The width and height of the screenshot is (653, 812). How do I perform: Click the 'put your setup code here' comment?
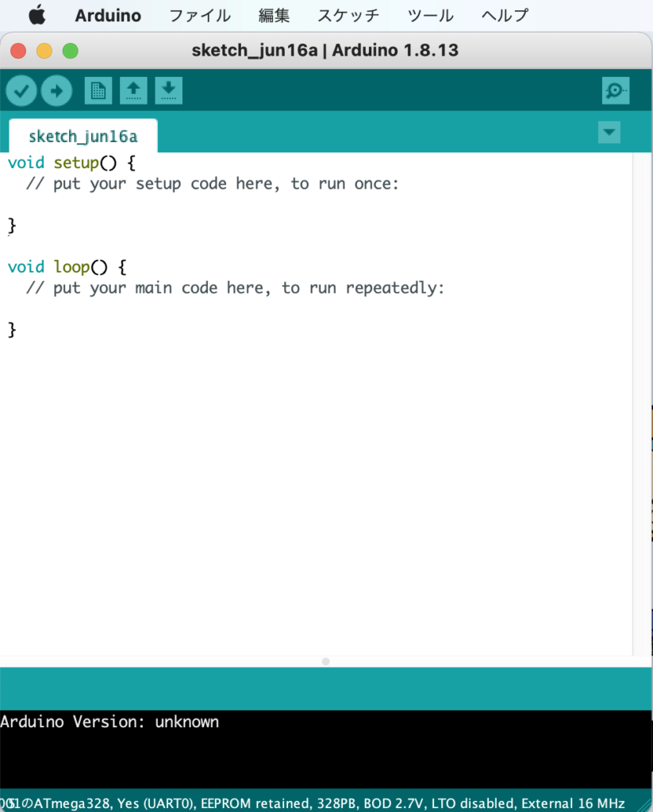pyautogui.click(x=213, y=184)
